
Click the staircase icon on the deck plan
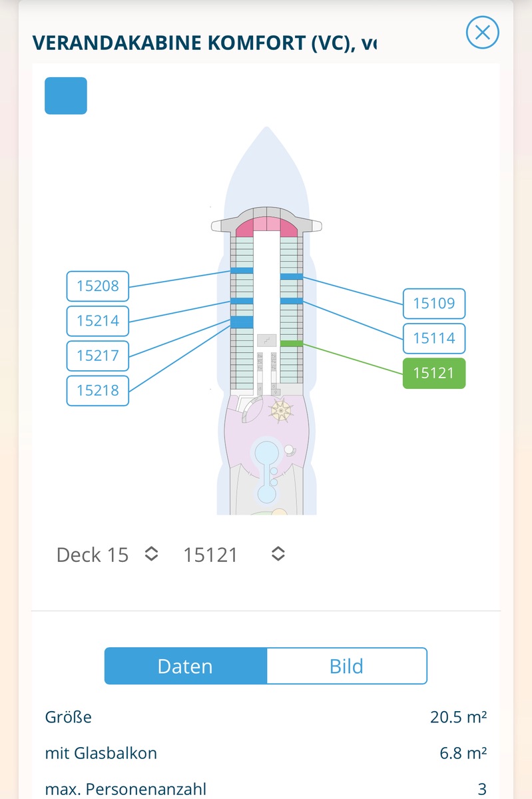[266, 340]
